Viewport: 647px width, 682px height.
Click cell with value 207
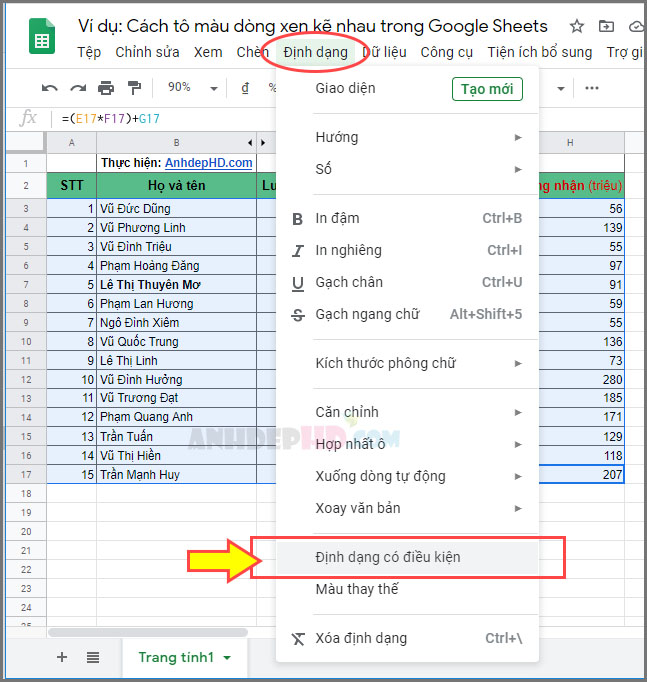(x=581, y=474)
